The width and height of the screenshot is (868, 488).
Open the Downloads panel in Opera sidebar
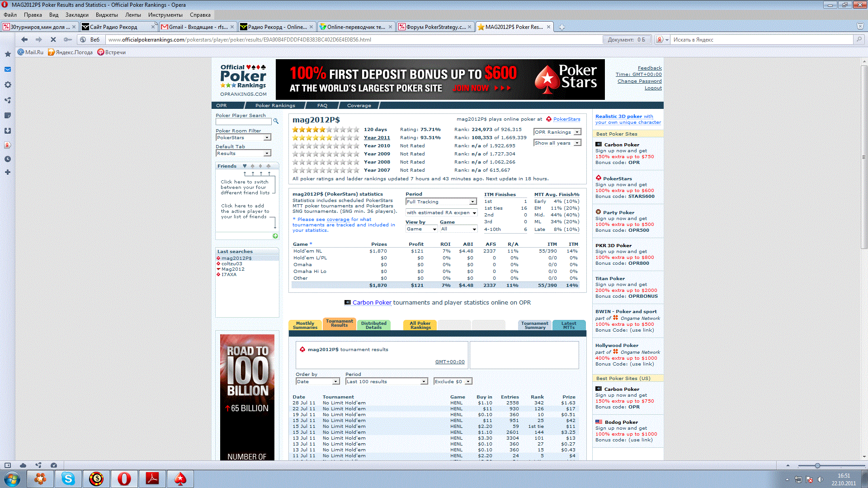[x=8, y=131]
